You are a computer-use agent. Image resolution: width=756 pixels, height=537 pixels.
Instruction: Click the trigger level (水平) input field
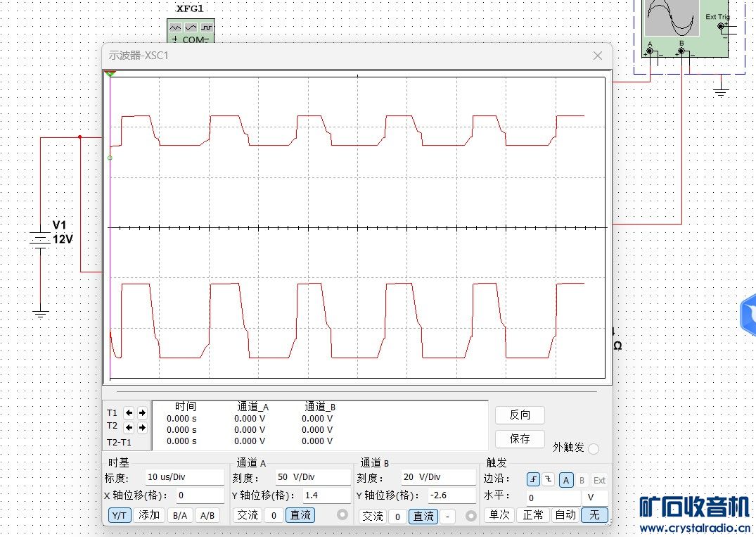553,498
